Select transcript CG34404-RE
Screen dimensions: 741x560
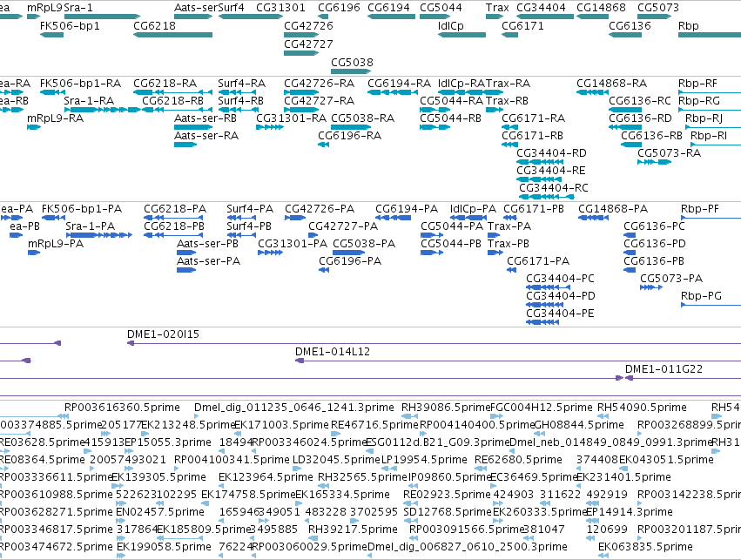[551, 171]
